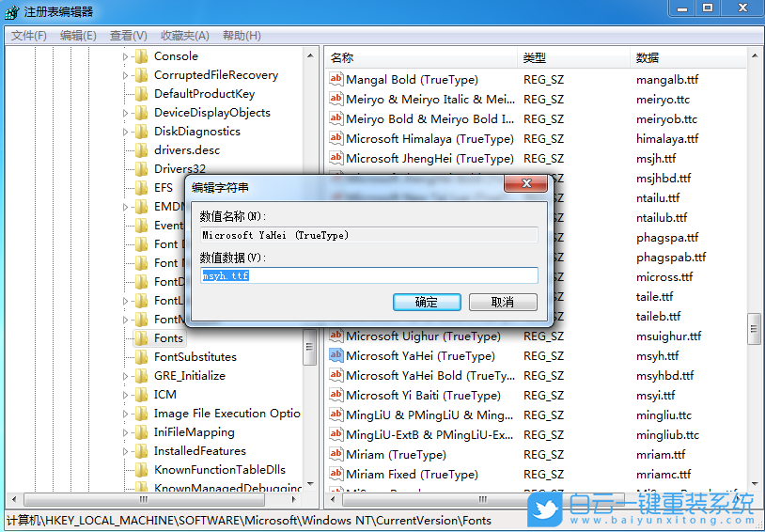Click the value list vertical scrollbar thumb
This screenshot has width=765, height=532.
click(x=754, y=329)
